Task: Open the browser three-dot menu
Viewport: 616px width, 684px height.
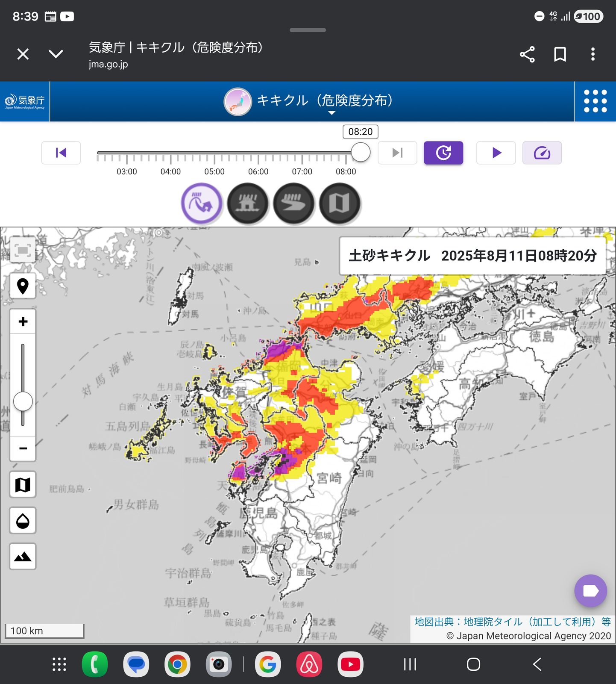Action: (593, 54)
